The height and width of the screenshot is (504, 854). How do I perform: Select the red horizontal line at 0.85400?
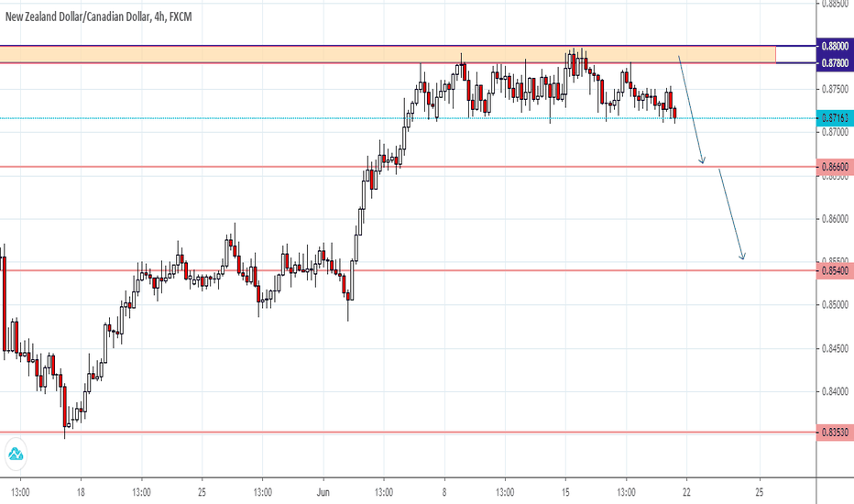tap(408, 270)
